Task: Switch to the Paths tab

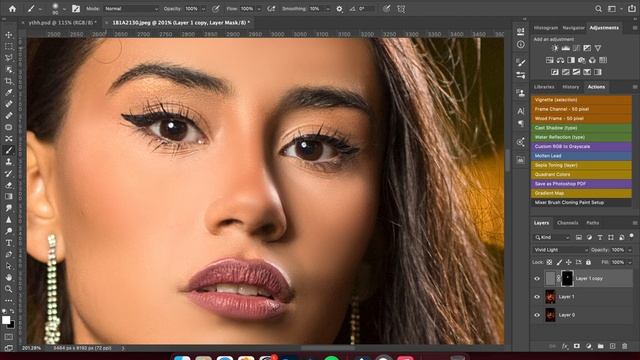Action: point(592,223)
